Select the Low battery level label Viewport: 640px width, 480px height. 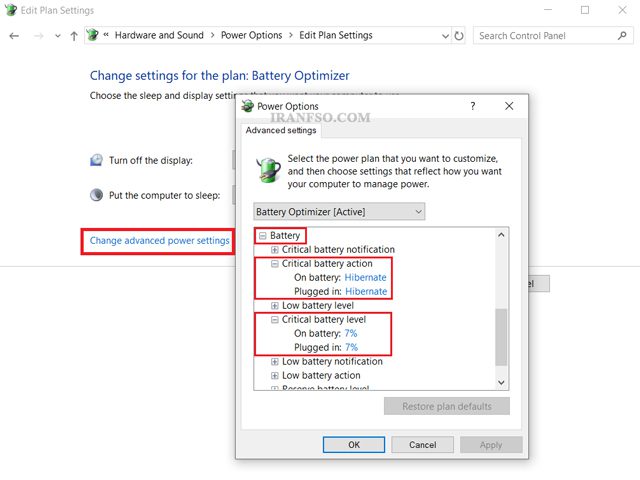(318, 305)
